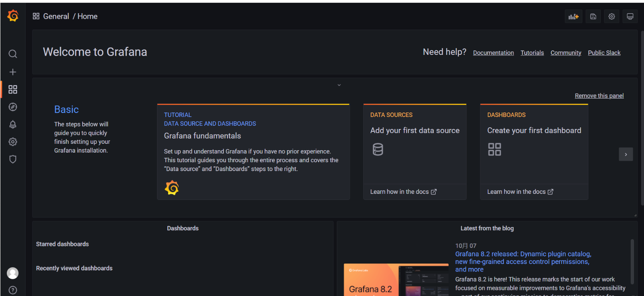The width and height of the screenshot is (644, 296).
Task: Open the Grafana 8.2 released blog headline
Action: click(523, 262)
